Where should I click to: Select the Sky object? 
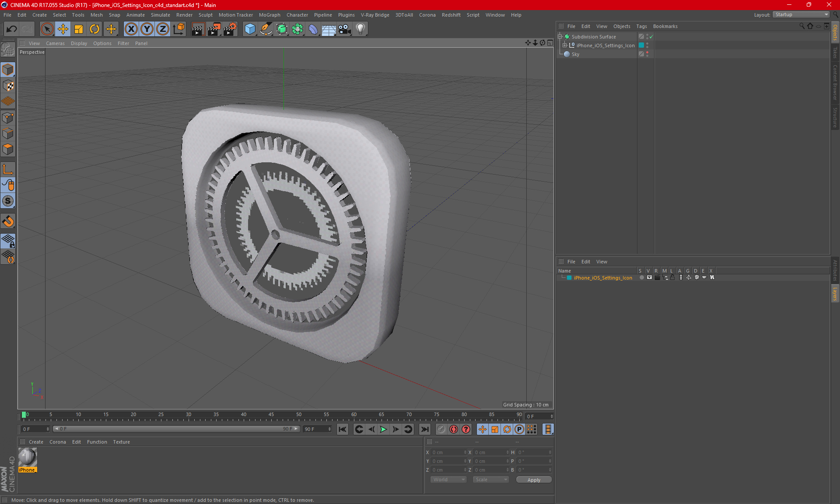pos(575,54)
